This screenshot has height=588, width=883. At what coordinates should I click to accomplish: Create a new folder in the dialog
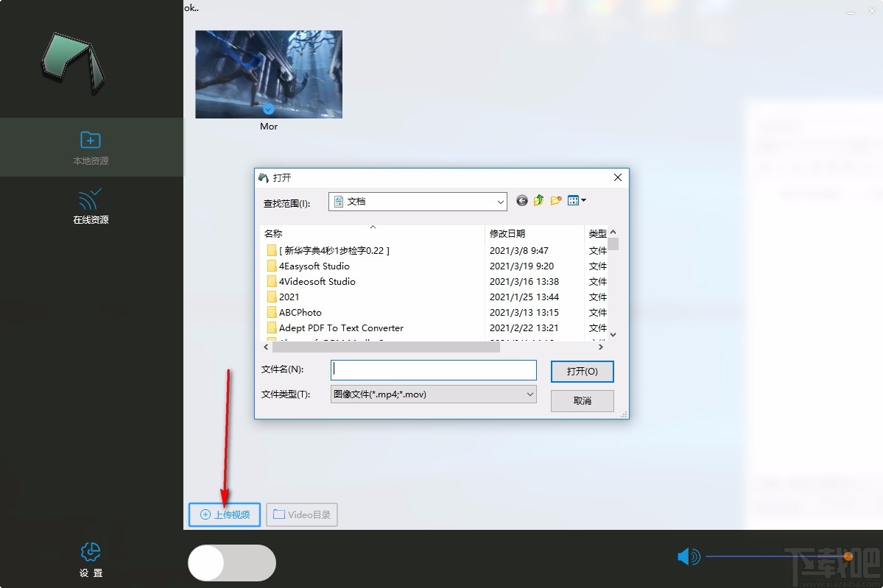(555, 200)
